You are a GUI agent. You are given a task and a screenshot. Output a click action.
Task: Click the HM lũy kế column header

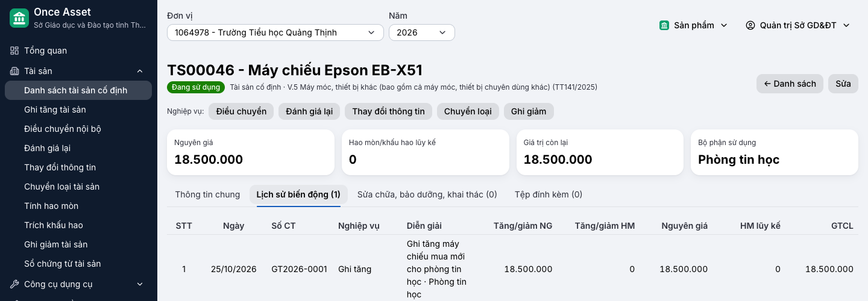point(760,226)
